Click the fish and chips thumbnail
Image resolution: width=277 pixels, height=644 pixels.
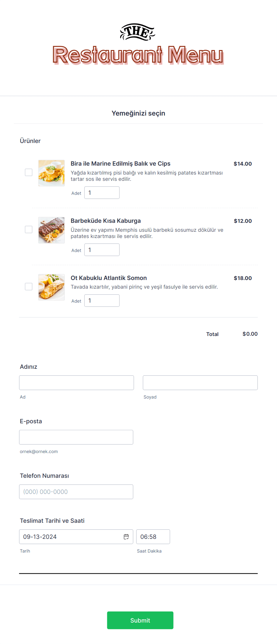coord(52,173)
